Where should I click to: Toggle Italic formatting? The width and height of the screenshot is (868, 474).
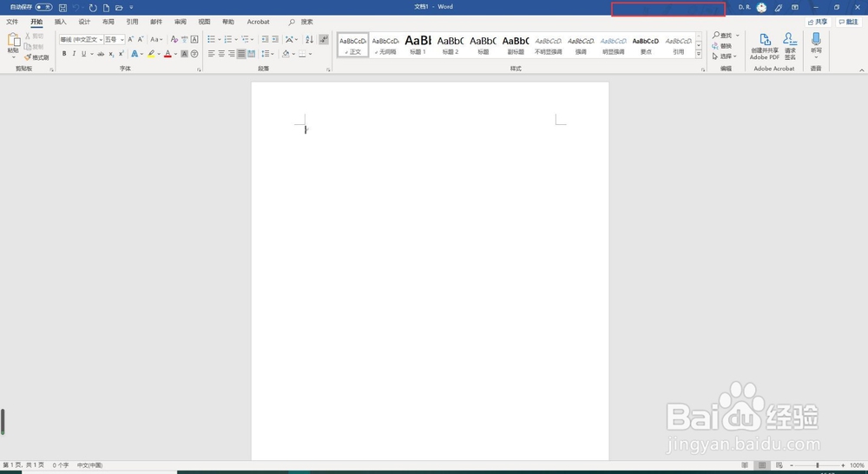pyautogui.click(x=74, y=54)
